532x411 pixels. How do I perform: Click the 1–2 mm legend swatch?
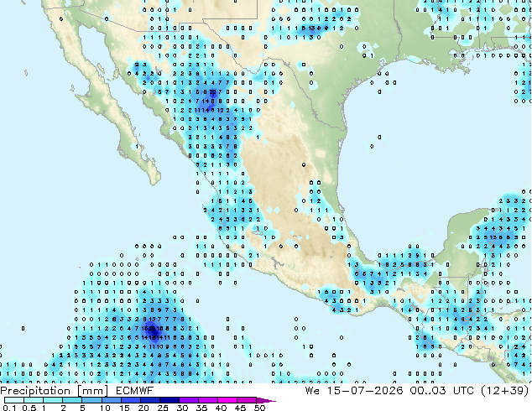coord(53,400)
